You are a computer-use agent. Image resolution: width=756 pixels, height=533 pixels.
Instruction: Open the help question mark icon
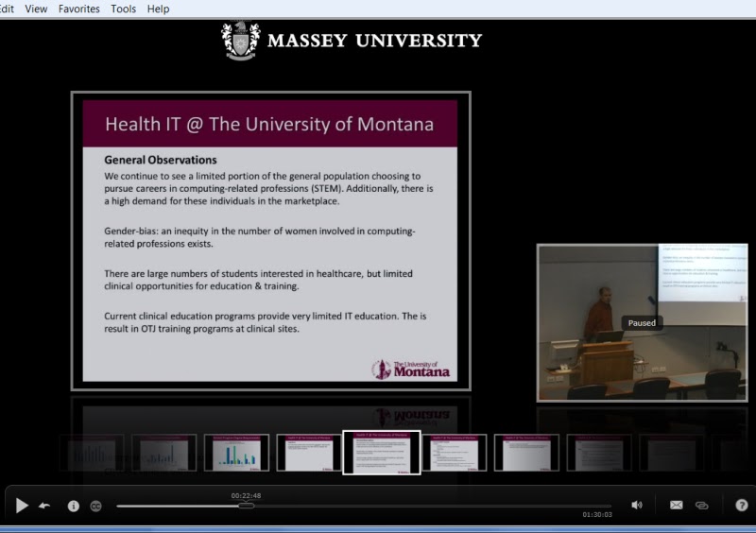pos(742,505)
